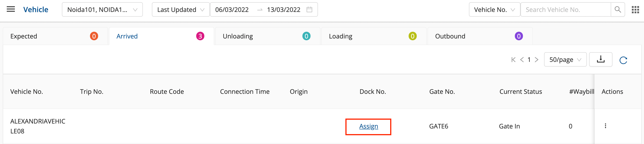The image size is (644, 144).
Task: Click the download export icon
Action: pyautogui.click(x=601, y=59)
